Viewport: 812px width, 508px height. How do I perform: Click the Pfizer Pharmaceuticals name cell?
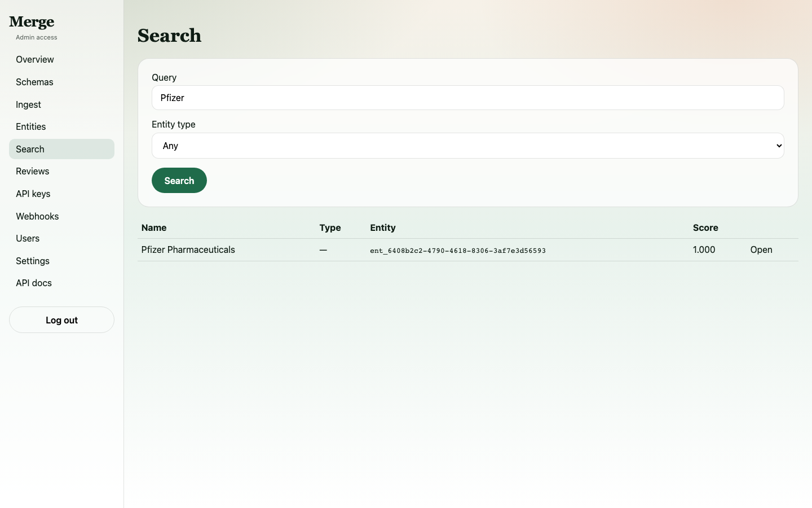coord(188,249)
